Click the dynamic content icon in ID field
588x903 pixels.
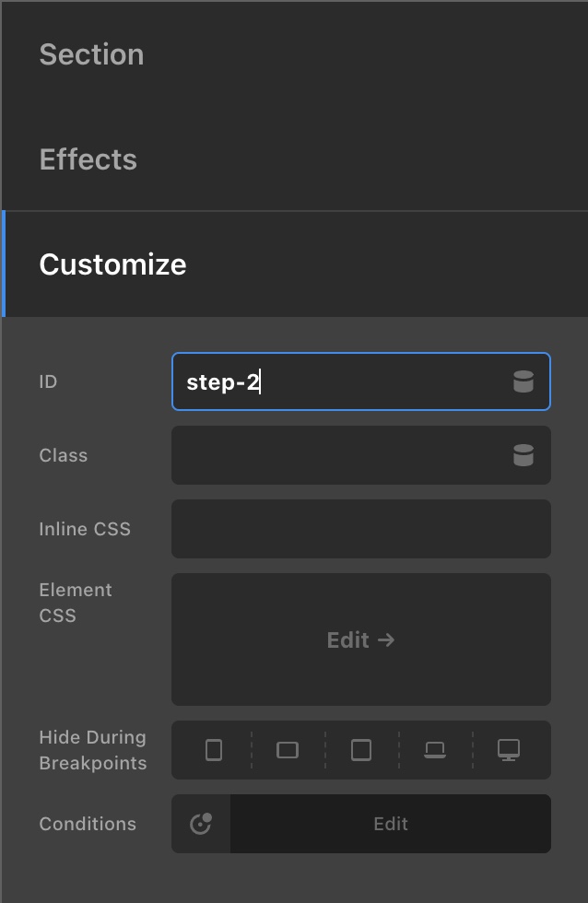523,381
